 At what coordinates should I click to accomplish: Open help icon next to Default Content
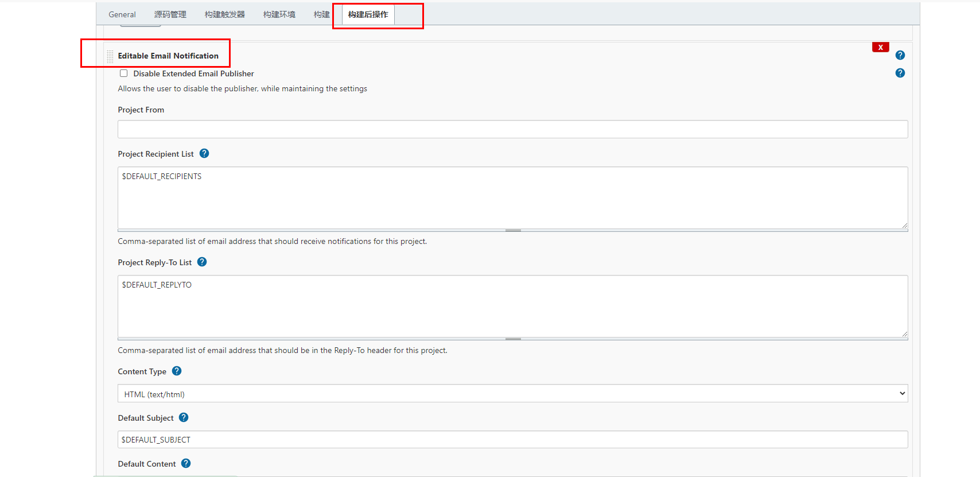coord(186,463)
